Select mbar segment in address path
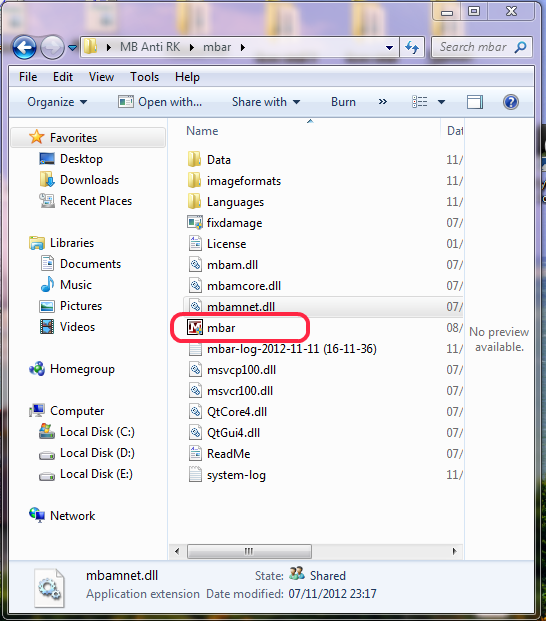 click(217, 47)
